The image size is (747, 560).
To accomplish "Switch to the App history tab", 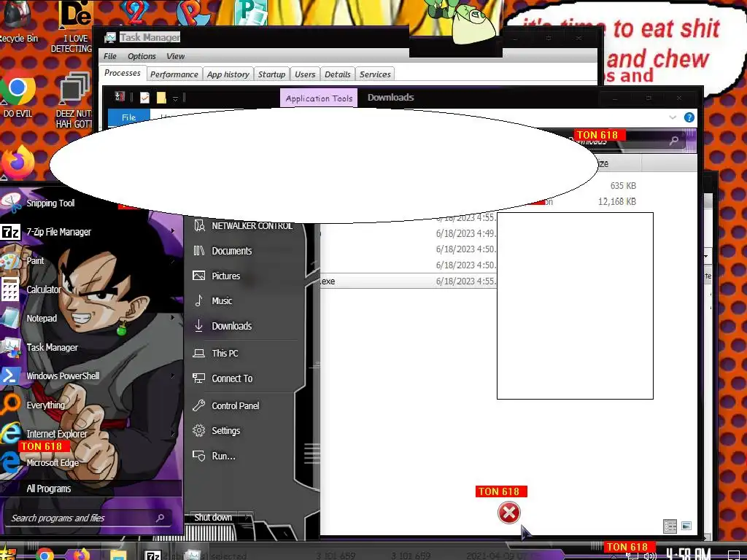I will tap(228, 74).
